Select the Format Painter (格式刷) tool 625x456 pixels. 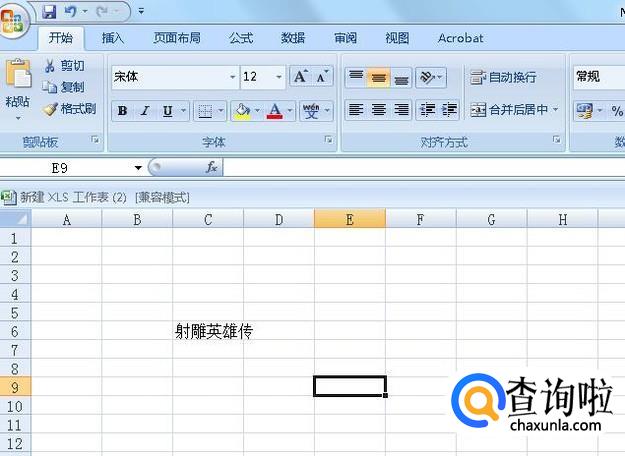68,109
